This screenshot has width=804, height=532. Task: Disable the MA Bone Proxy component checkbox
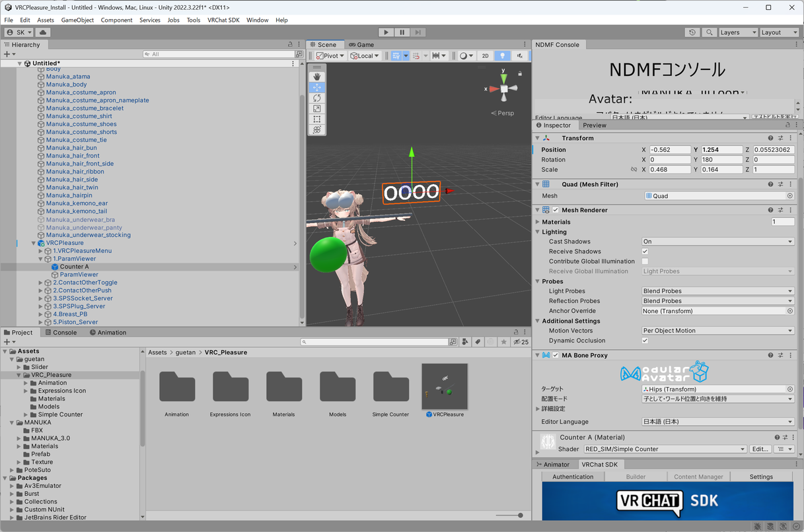556,355
